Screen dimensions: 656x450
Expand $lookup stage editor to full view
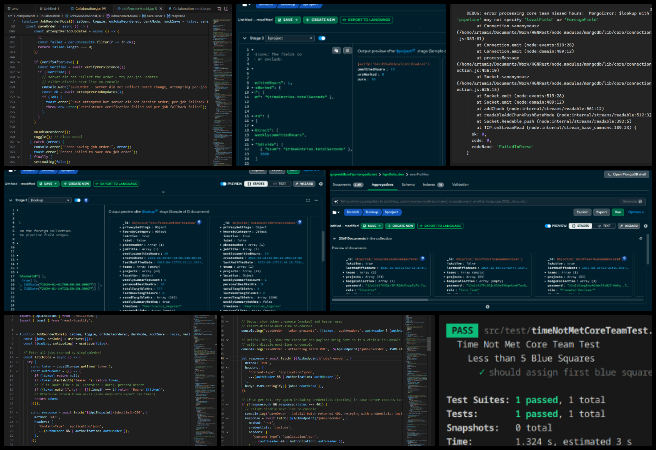(308, 200)
